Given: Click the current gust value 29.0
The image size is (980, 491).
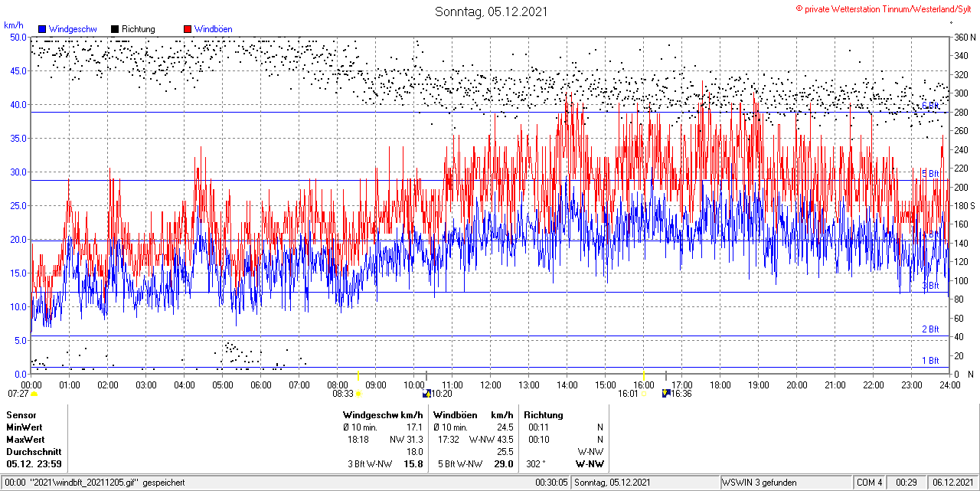Looking at the screenshot, I should 503,463.
